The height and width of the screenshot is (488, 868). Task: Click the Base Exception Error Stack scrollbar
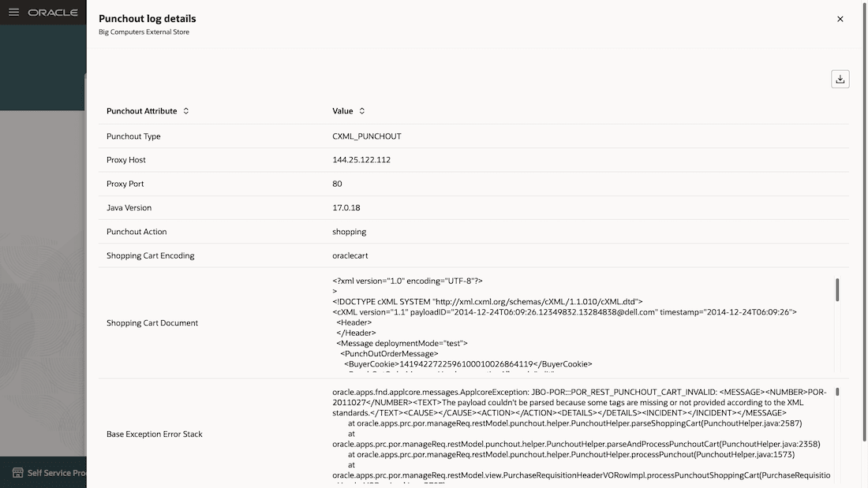[837, 392]
